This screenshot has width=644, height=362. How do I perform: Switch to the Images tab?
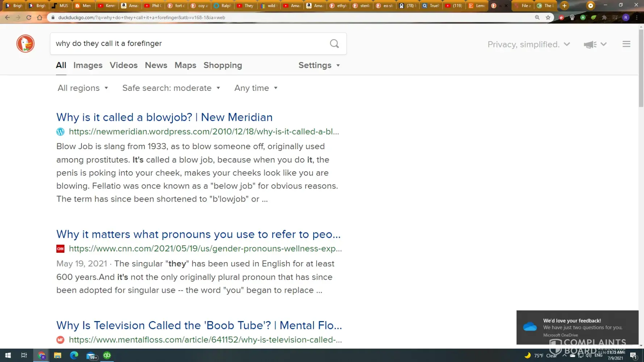coord(88,65)
